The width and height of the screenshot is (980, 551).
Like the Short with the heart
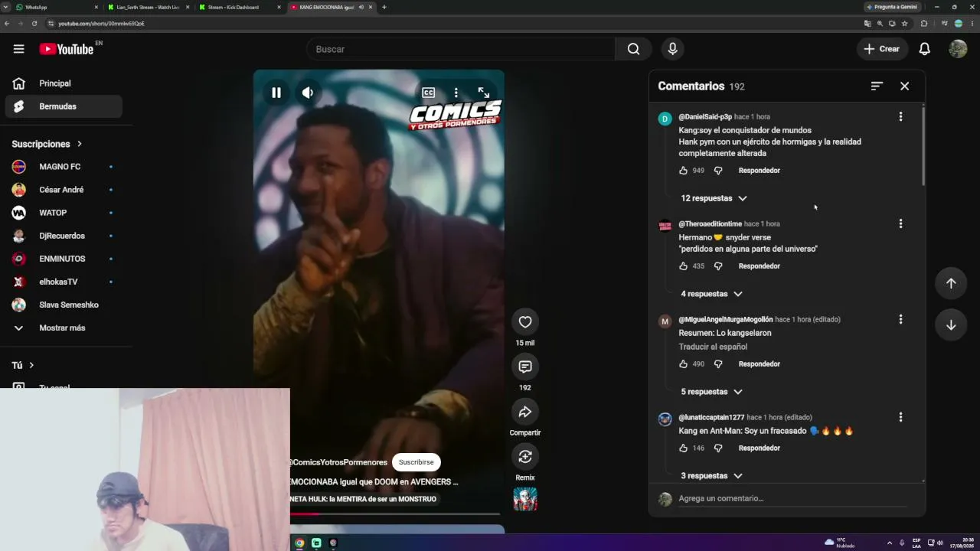pyautogui.click(x=524, y=322)
